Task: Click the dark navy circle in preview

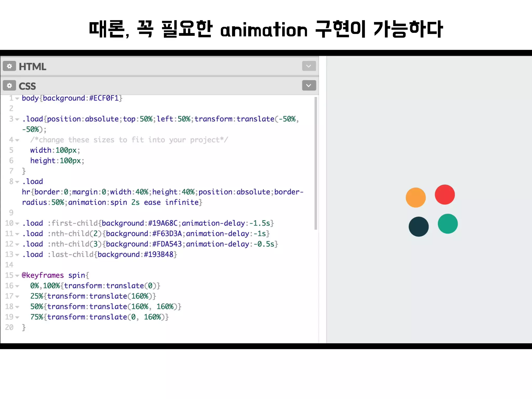Action: pyautogui.click(x=418, y=227)
